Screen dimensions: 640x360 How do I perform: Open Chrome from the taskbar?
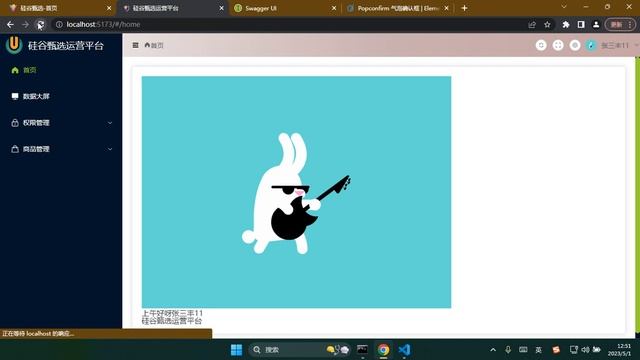[383, 350]
